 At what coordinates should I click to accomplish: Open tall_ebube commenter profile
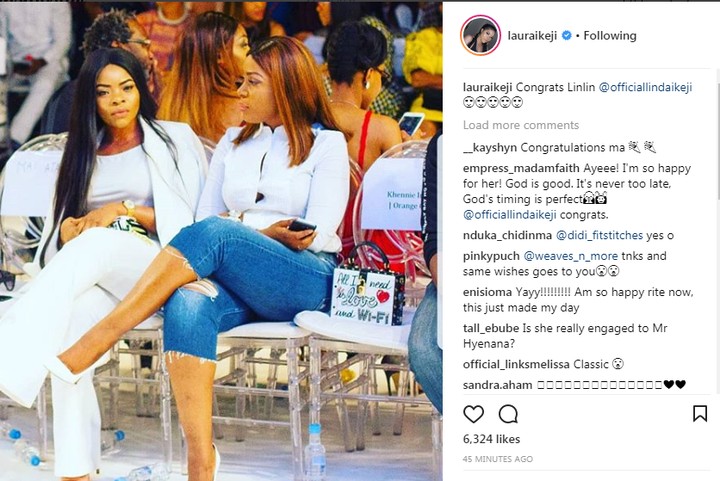[x=491, y=328]
